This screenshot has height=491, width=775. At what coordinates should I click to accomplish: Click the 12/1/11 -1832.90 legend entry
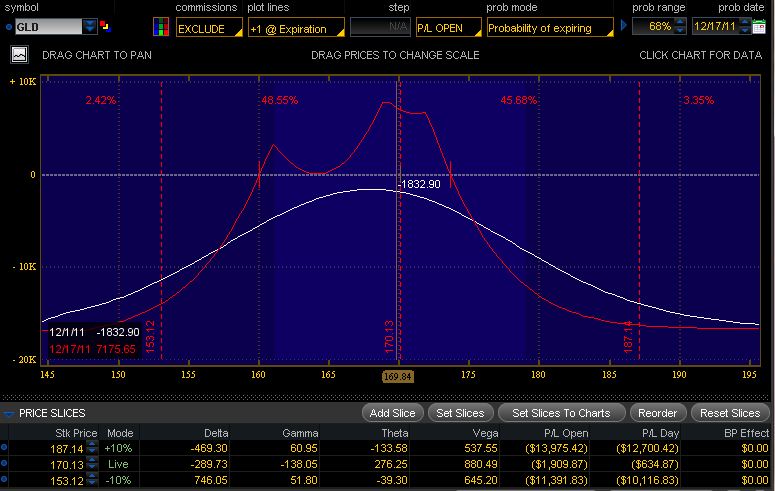(94, 332)
